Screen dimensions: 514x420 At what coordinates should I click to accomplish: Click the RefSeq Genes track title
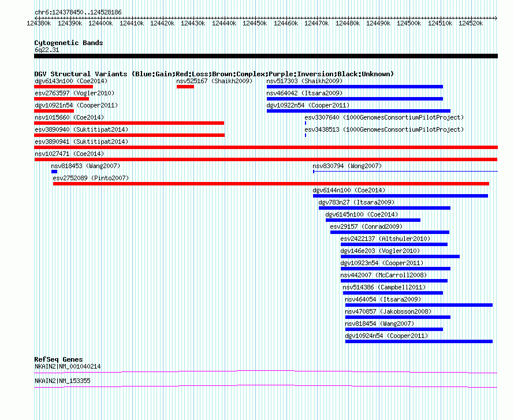pos(58,359)
